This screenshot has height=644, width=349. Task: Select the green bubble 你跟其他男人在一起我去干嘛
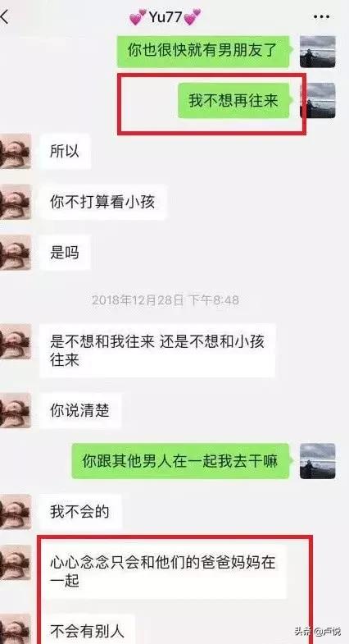181,461
